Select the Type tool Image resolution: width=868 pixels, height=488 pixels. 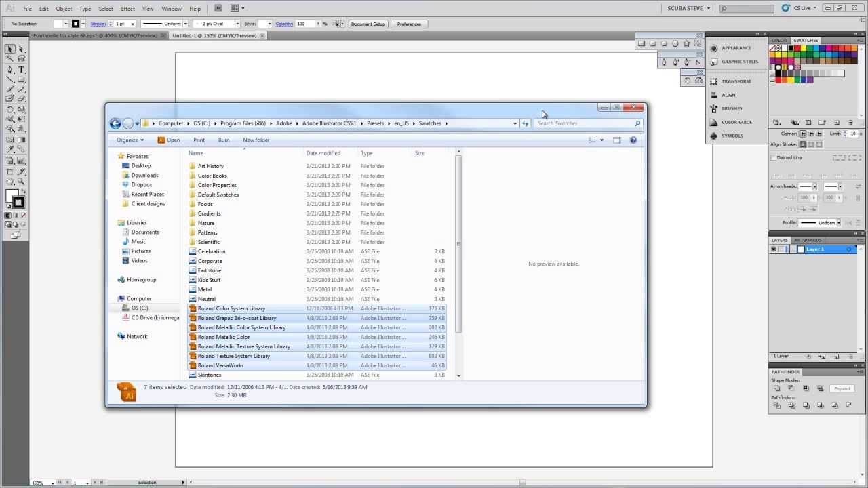click(21, 69)
